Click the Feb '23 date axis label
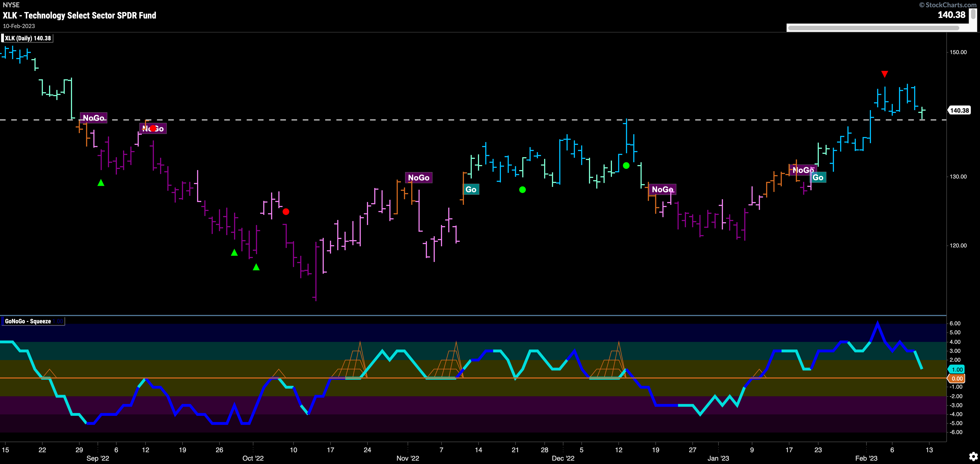This screenshot has height=464, width=980. tap(866, 458)
